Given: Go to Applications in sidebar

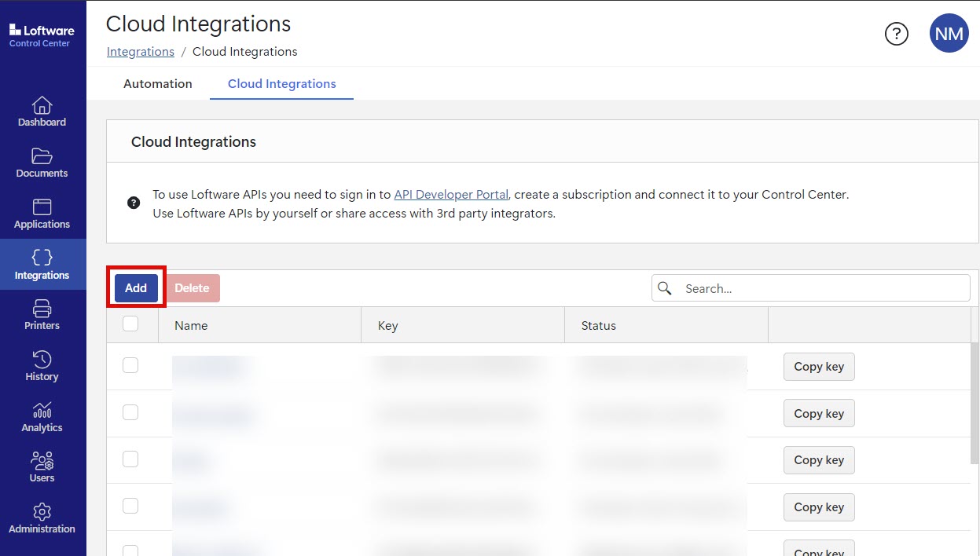Looking at the screenshot, I should [x=42, y=208].
